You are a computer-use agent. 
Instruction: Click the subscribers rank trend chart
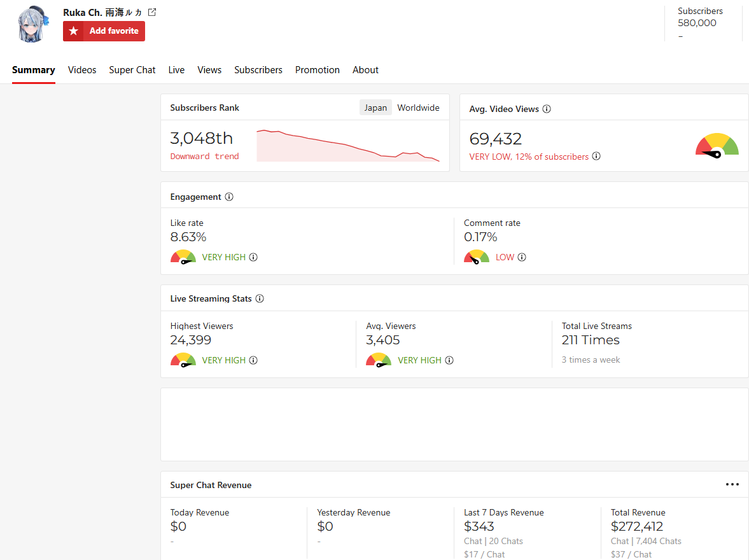[x=347, y=145]
